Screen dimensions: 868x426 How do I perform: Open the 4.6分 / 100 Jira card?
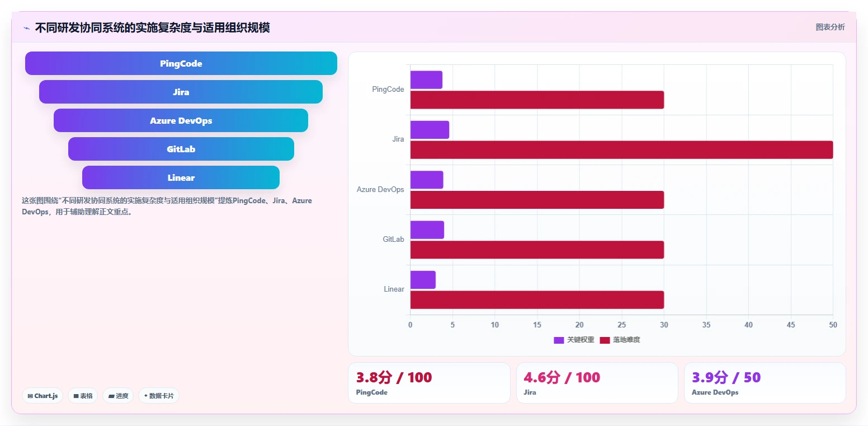click(597, 383)
